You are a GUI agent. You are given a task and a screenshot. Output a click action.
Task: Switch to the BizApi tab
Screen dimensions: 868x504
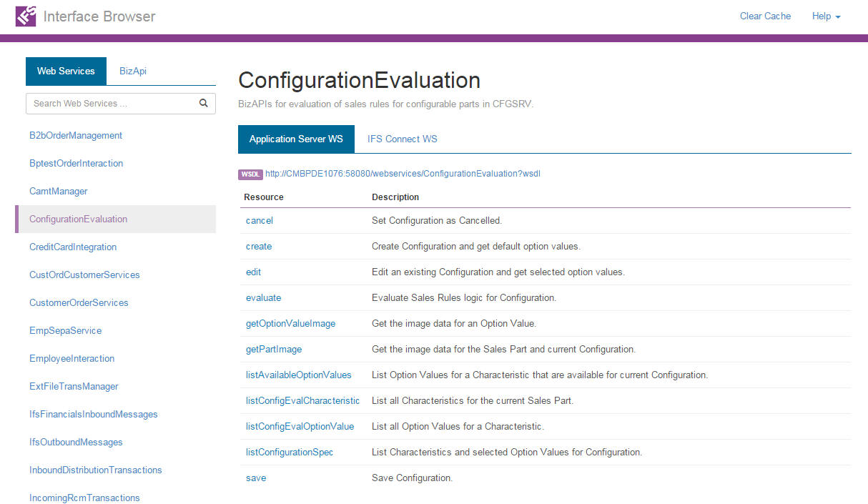click(133, 71)
